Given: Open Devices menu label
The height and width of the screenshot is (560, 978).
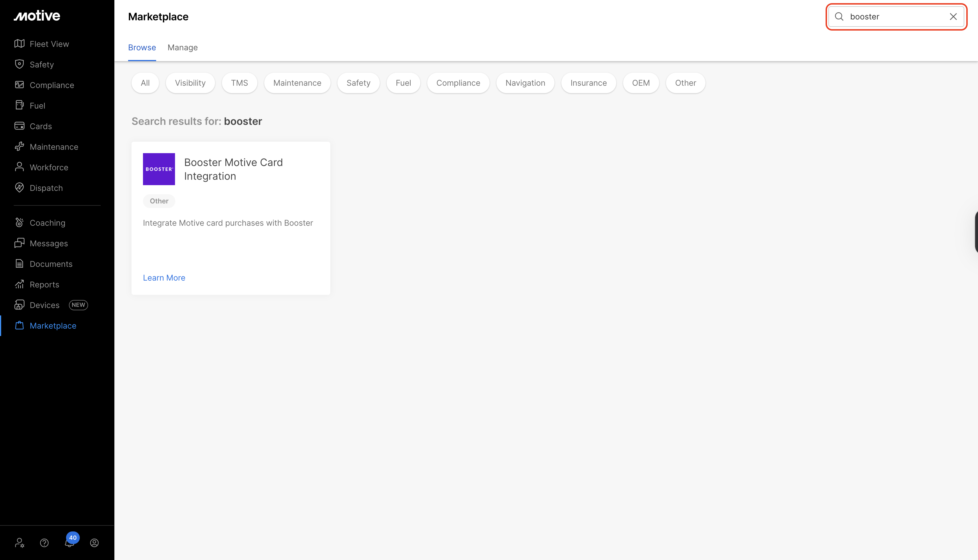Looking at the screenshot, I should click(x=45, y=305).
